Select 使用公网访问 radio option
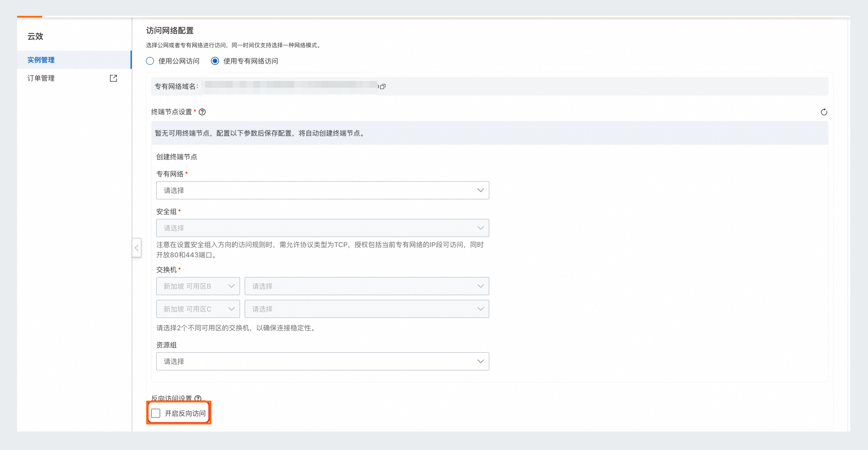The width and height of the screenshot is (868, 450). click(150, 61)
